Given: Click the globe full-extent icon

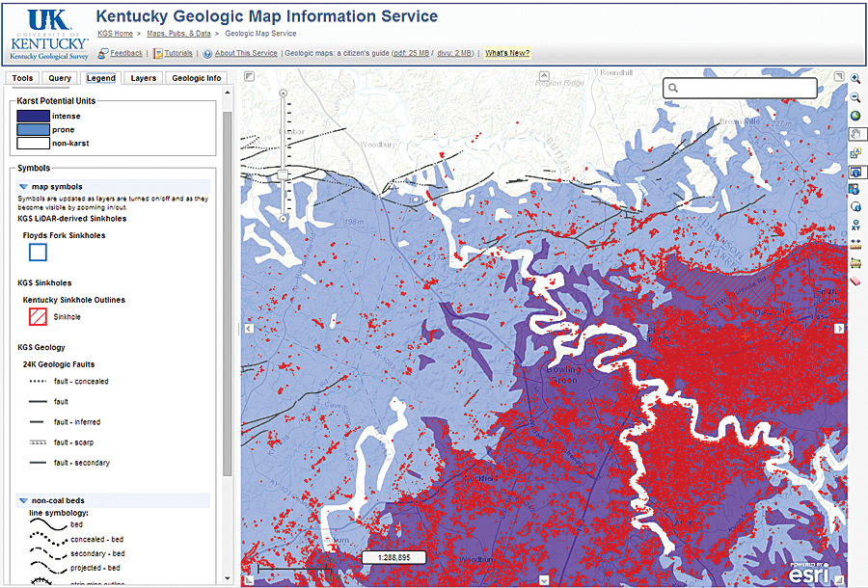Looking at the screenshot, I should pyautogui.click(x=857, y=115).
